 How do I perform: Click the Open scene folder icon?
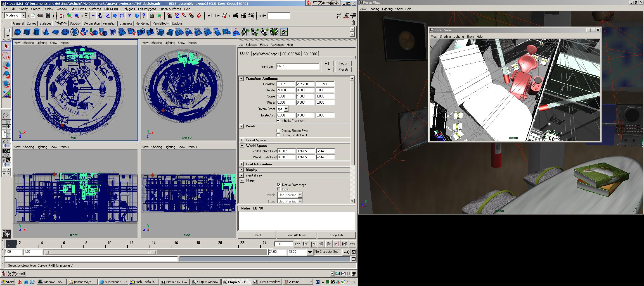point(40,16)
